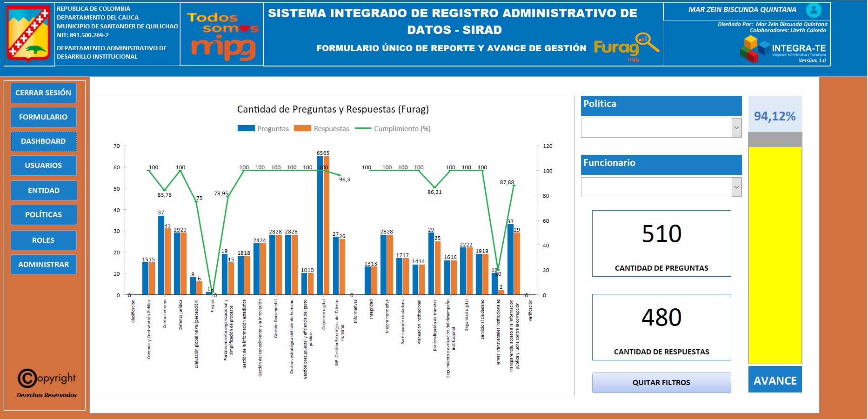868x419 pixels.
Task: Click the 78,95 compliance data label
Action: click(221, 193)
